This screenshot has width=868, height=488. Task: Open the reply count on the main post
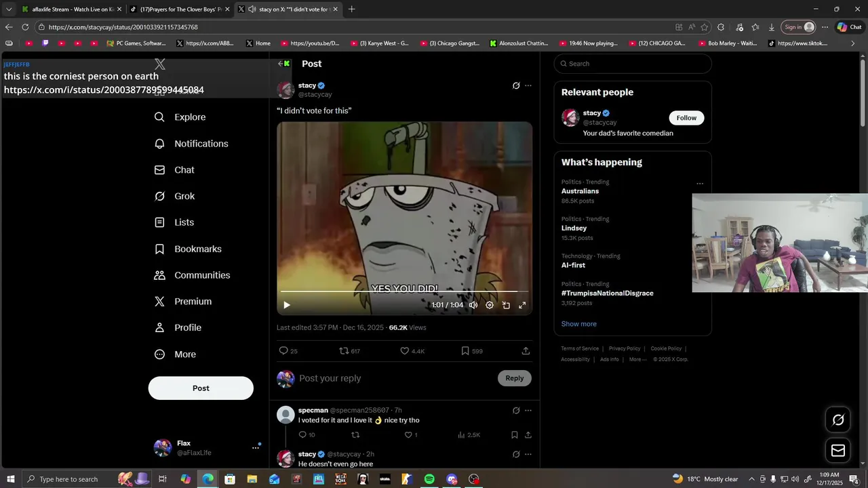[x=288, y=351]
